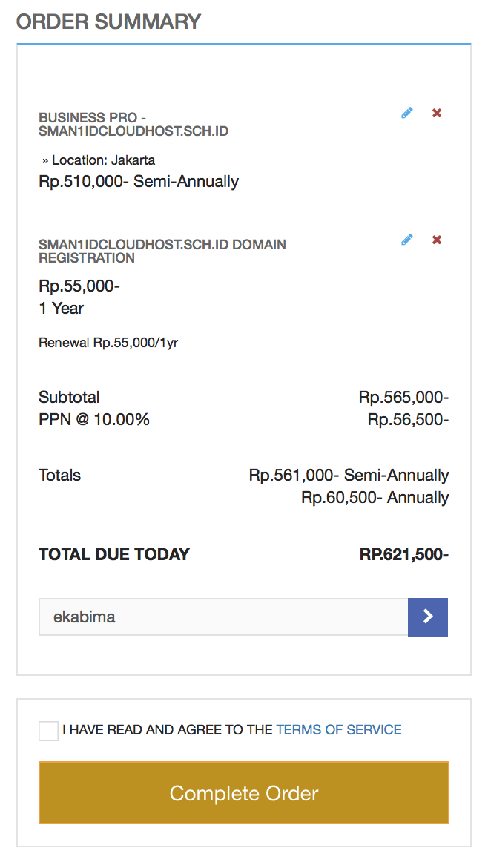
Task: Apply the promo code using the arrow button
Action: (428, 617)
